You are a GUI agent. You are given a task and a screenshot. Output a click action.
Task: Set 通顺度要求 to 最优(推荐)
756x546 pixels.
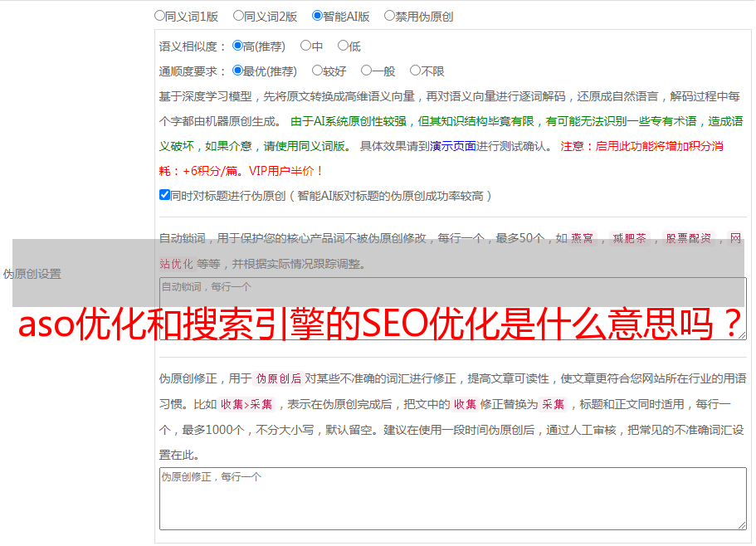(237, 71)
